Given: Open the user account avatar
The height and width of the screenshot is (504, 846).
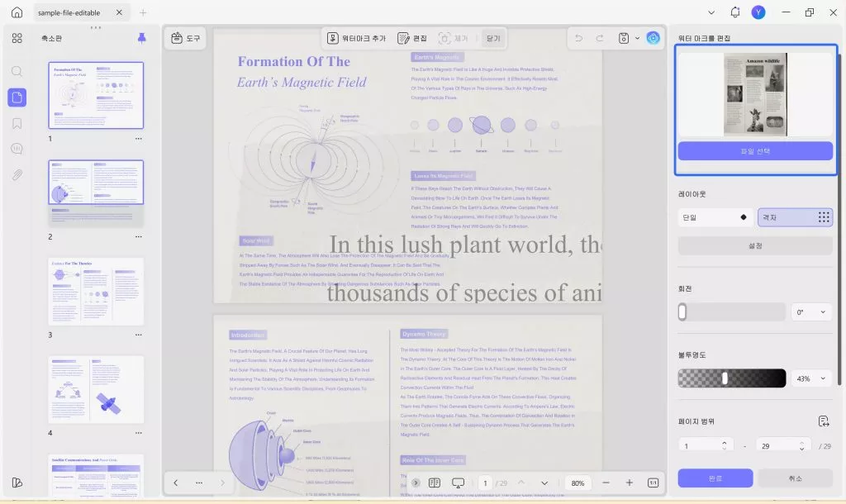Looking at the screenshot, I should coord(758,12).
